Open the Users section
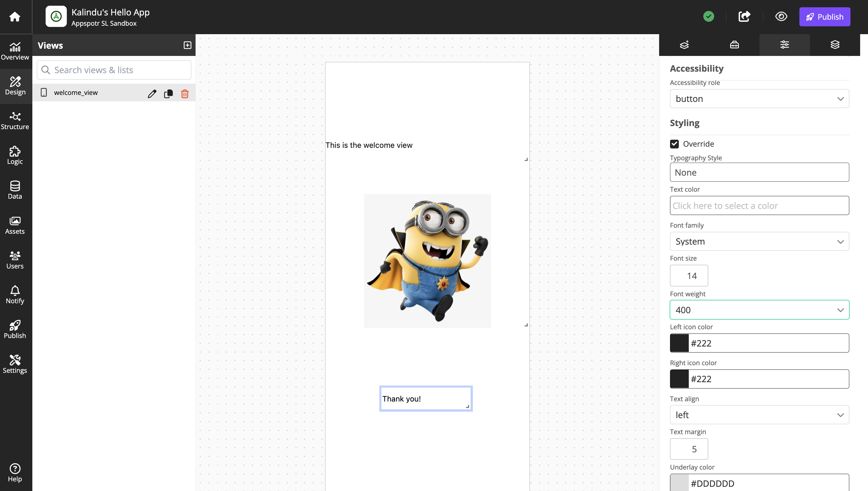The image size is (868, 491). click(15, 260)
